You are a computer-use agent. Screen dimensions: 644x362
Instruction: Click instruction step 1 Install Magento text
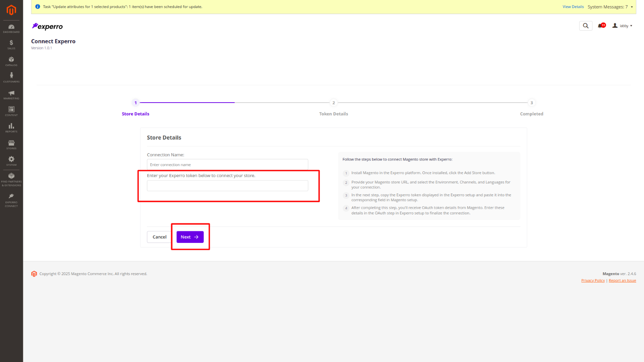(423, 173)
